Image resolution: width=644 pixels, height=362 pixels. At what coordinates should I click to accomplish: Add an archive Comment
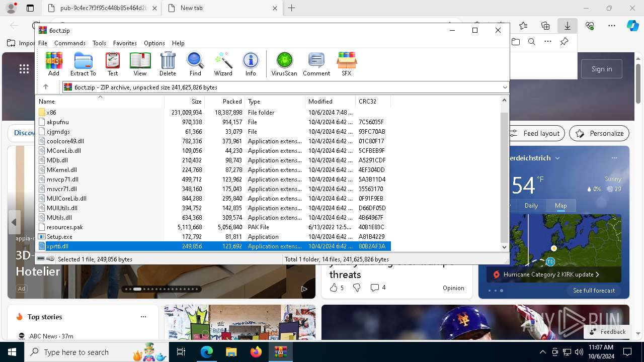coord(316,64)
